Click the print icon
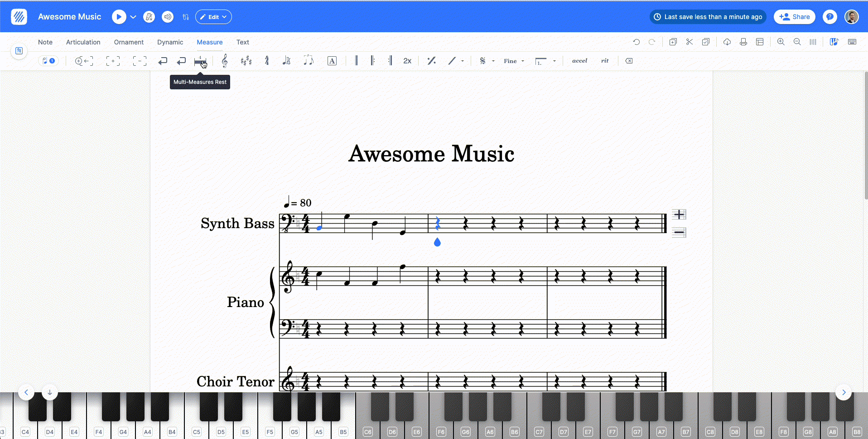Image resolution: width=868 pixels, height=439 pixels. [x=743, y=42]
